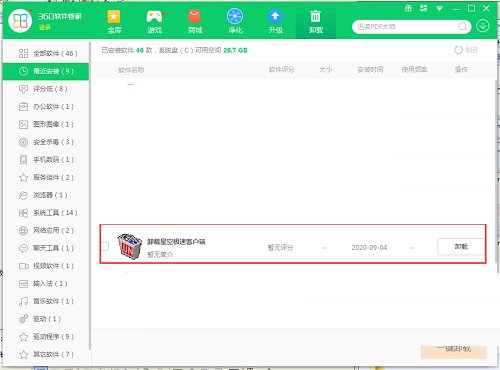Open the download manager arrow icon
Image resolution: width=500 pixels, height=370 pixels.
(483, 26)
